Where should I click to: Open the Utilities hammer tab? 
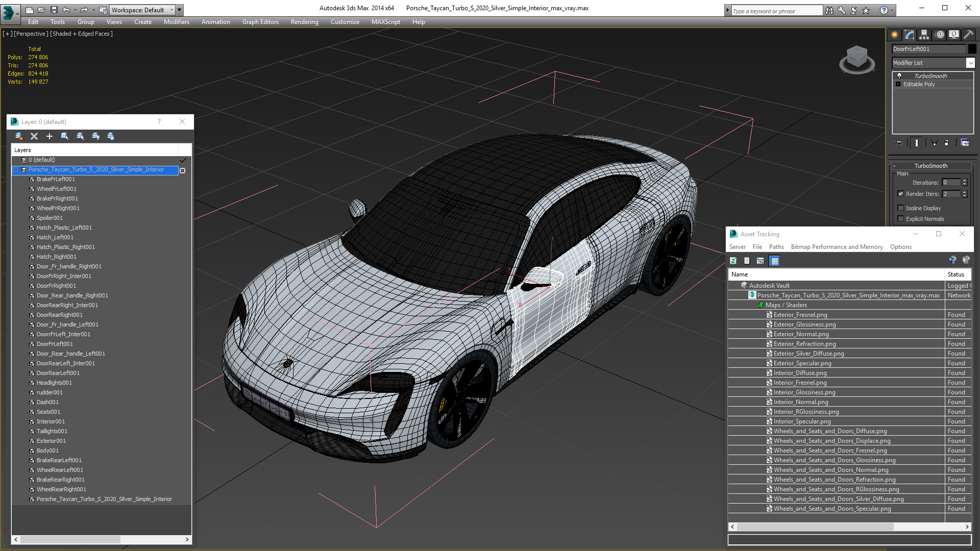pyautogui.click(x=968, y=35)
